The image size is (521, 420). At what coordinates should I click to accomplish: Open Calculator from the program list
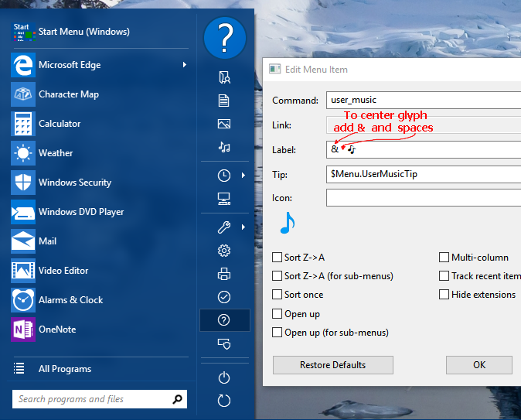[100, 124]
